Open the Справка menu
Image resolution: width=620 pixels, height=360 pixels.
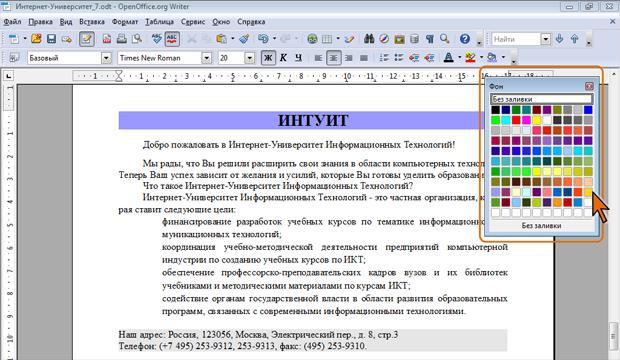click(251, 22)
